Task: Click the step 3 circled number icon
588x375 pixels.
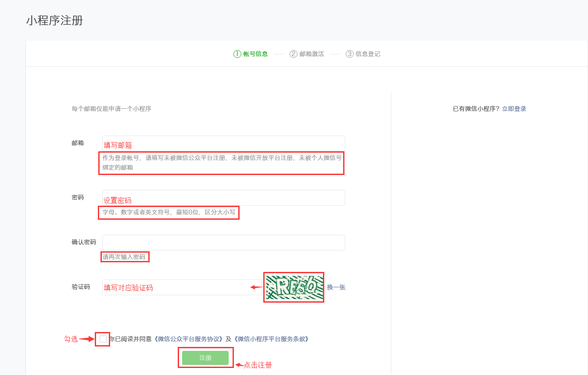Action: (350, 54)
